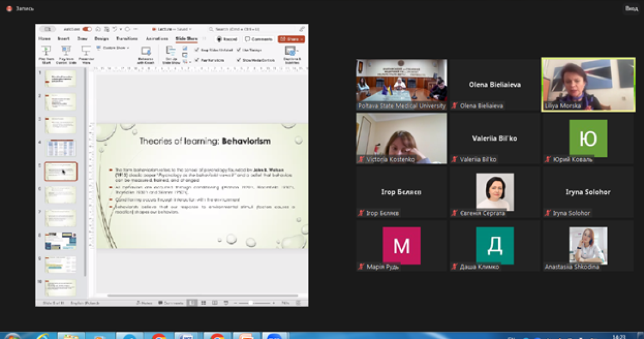The image size is (644, 339).
Task: Open Comments pane from status bar
Action: pyautogui.click(x=171, y=303)
